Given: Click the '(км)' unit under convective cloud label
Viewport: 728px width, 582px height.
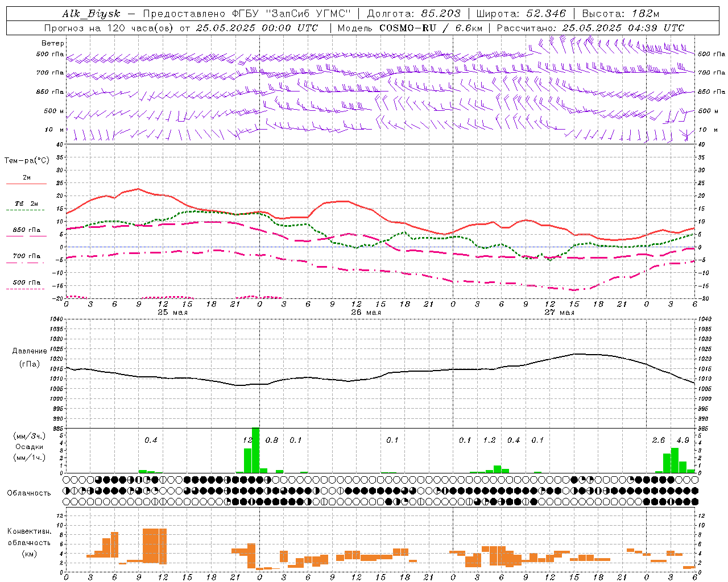Looking at the screenshot, I should pos(29,554).
